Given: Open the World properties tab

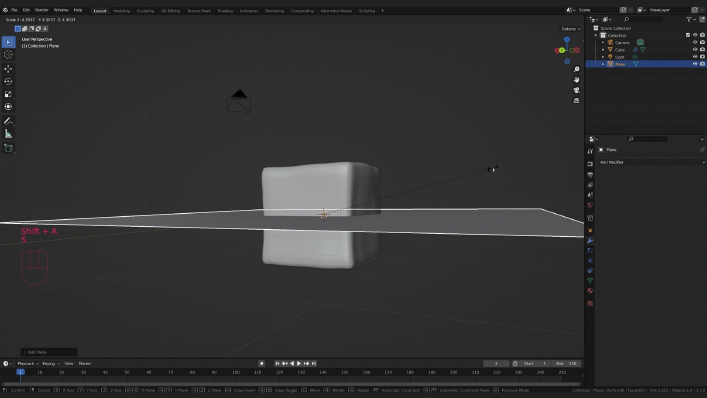Looking at the screenshot, I should point(590,206).
